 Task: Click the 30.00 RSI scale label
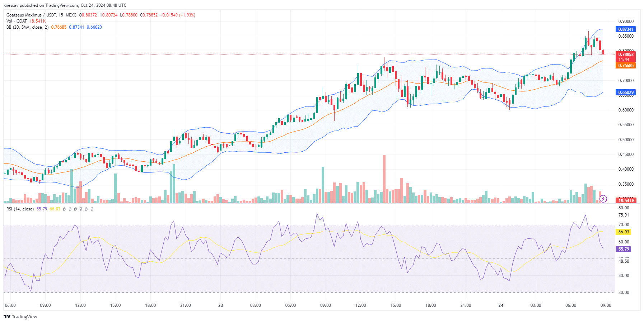pyautogui.click(x=624, y=293)
